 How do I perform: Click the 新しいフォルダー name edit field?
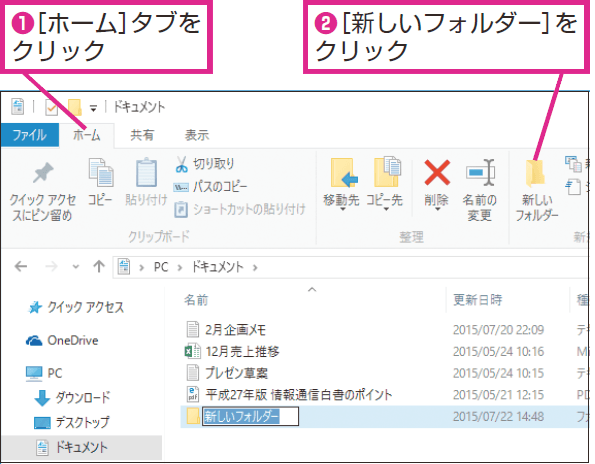coord(250,416)
